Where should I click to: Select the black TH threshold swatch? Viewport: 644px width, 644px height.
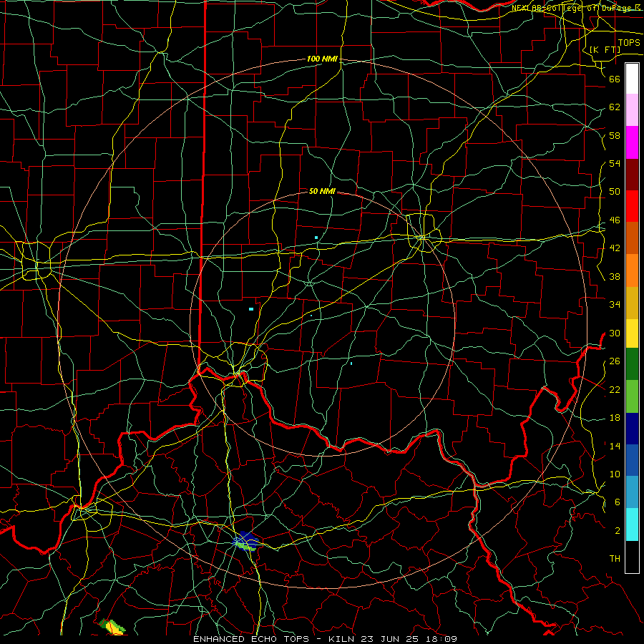(632, 557)
